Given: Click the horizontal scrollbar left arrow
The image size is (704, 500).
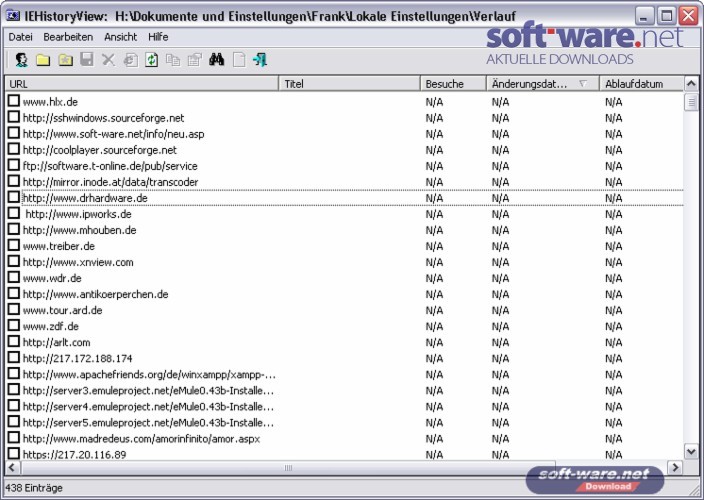Looking at the screenshot, I should pos(13,468).
